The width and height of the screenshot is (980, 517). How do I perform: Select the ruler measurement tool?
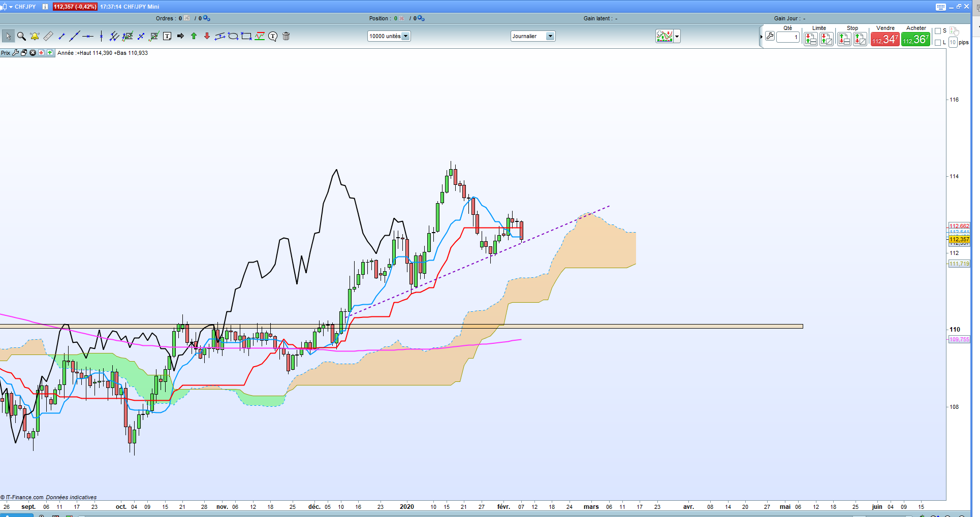coord(48,36)
